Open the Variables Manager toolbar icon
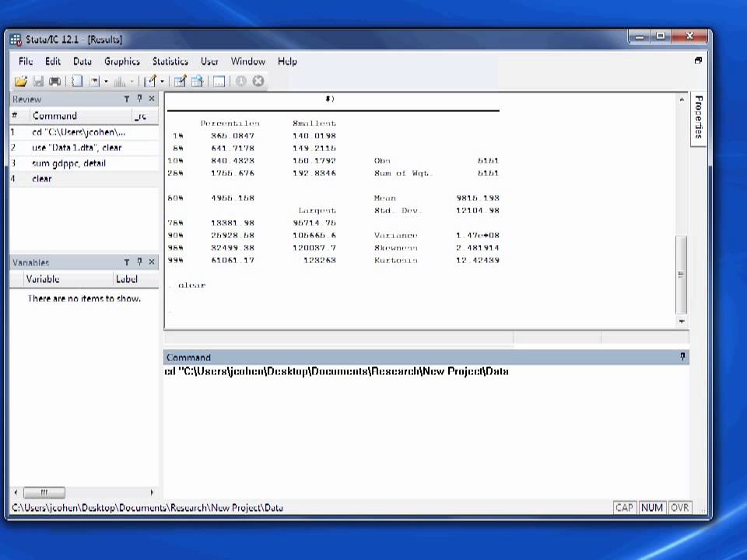Image resolution: width=747 pixels, height=560 pixels. 219,82
